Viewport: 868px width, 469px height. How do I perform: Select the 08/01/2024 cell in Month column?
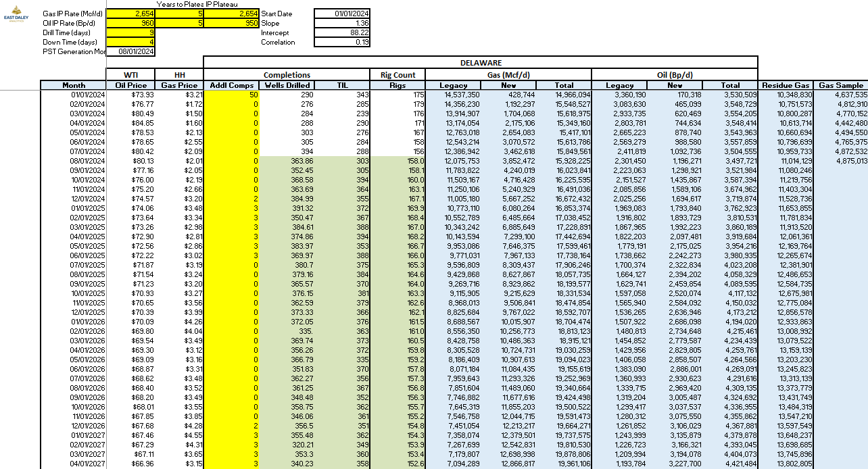(74, 161)
